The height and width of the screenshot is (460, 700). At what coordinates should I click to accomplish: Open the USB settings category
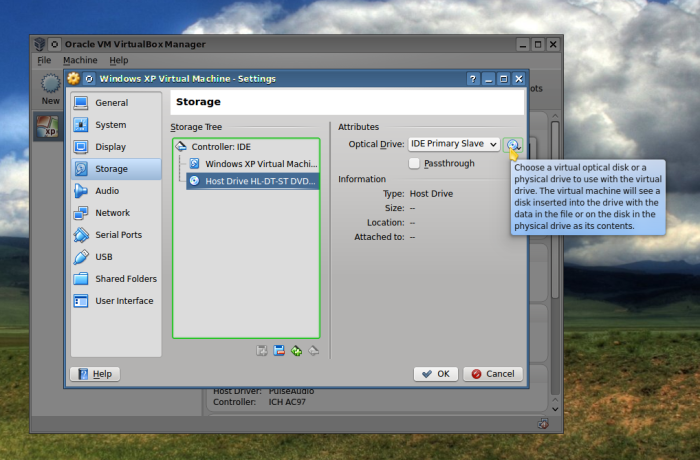point(116,257)
